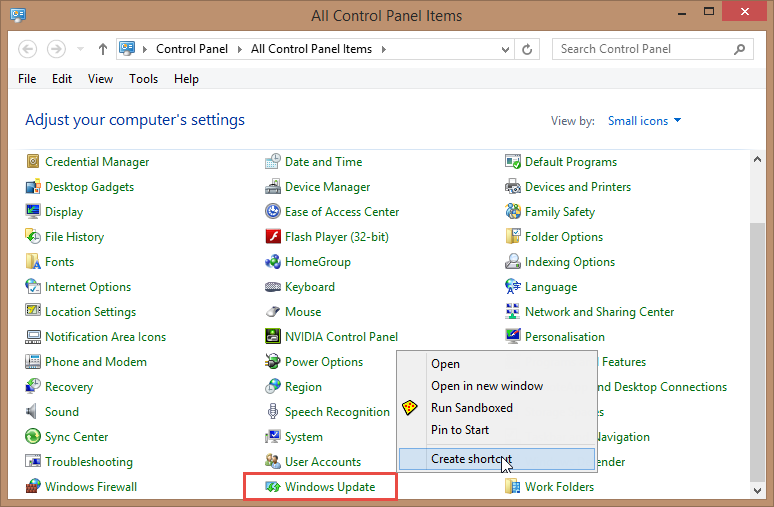Click the Windows Update icon
The height and width of the screenshot is (507, 774).
tap(272, 487)
